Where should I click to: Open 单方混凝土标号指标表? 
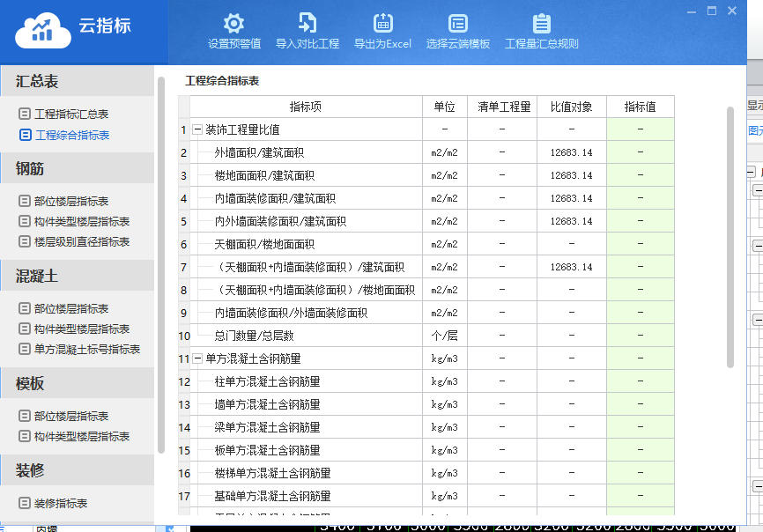[x=87, y=349]
